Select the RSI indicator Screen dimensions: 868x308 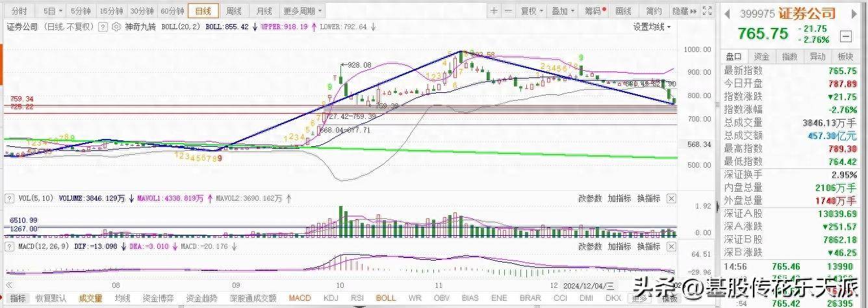tap(358, 298)
